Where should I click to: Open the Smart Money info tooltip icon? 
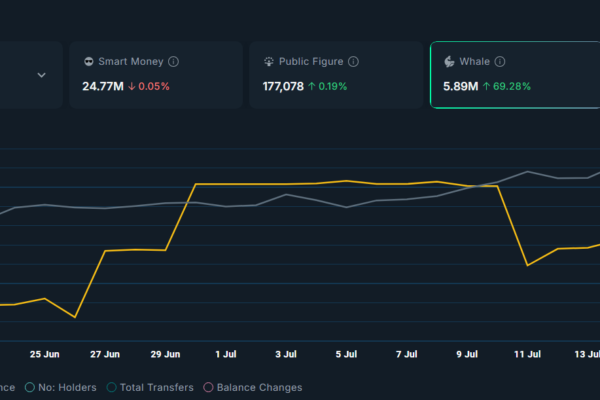174,61
